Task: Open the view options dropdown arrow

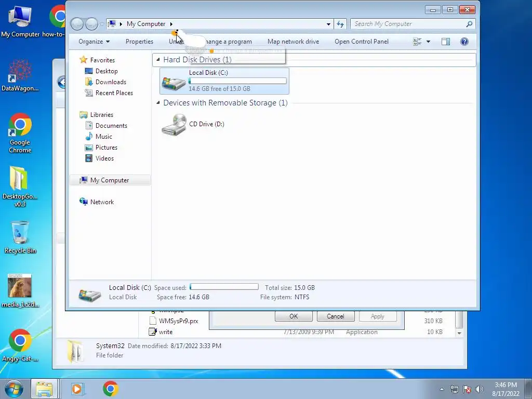Action: point(428,42)
